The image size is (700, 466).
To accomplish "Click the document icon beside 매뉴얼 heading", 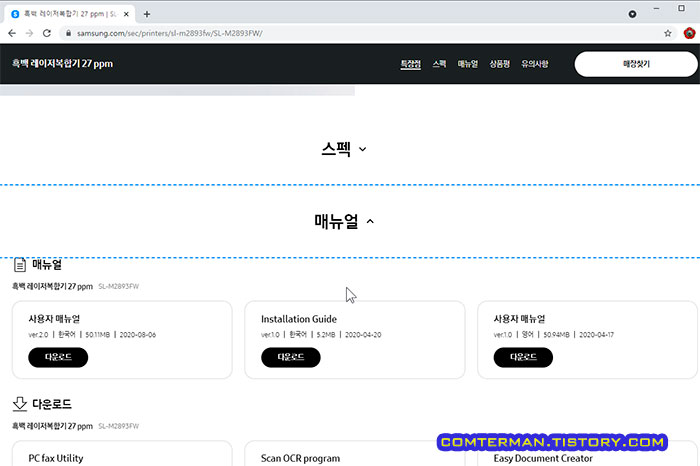I will pyautogui.click(x=20, y=265).
